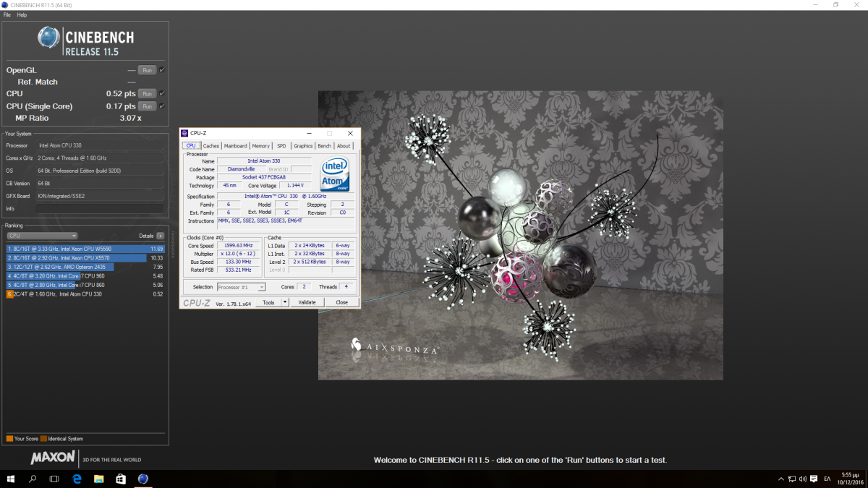Launch Microsoft Edge from the taskbar
The width and height of the screenshot is (868, 488).
click(77, 479)
